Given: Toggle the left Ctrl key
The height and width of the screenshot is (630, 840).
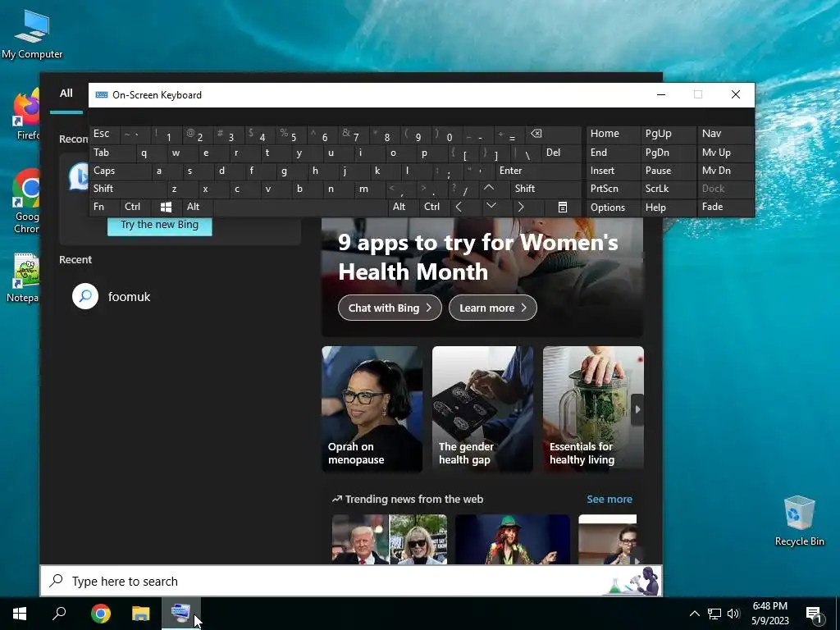Looking at the screenshot, I should pos(135,207).
